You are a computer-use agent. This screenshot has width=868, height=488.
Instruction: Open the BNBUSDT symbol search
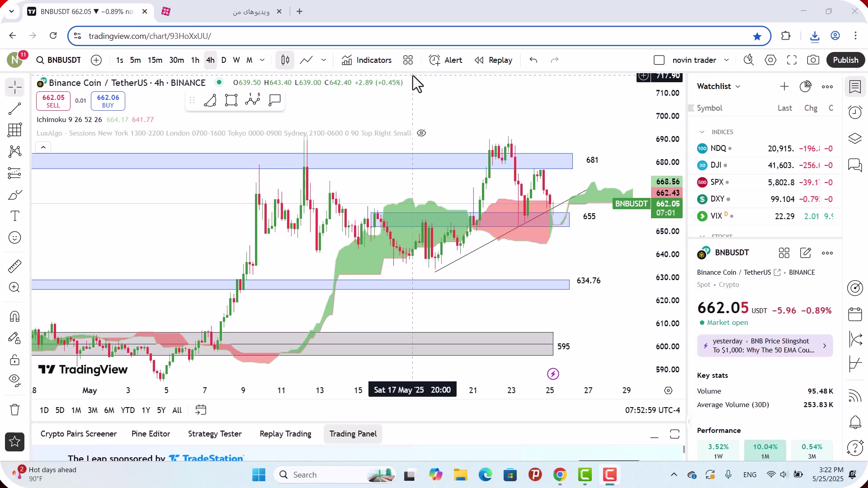coord(59,60)
